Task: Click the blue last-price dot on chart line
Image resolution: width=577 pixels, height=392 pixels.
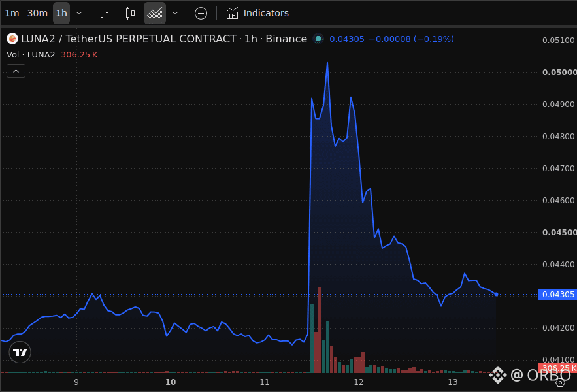Action: coord(497,295)
